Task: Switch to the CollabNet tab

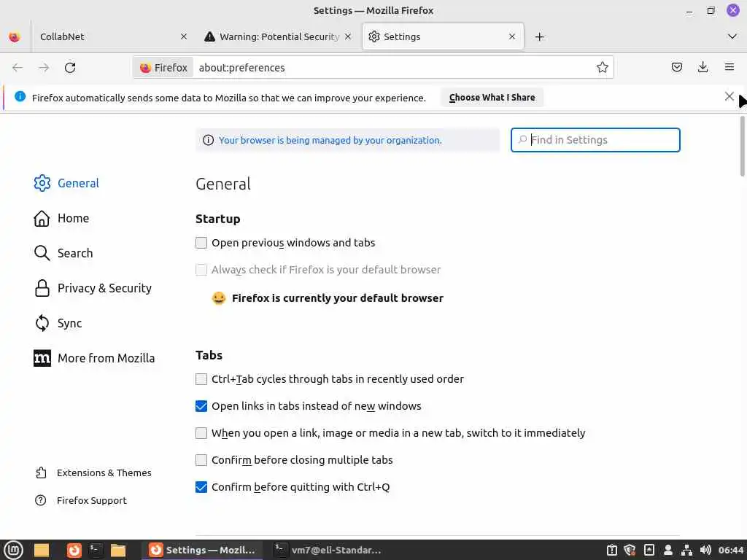Action: (x=113, y=36)
